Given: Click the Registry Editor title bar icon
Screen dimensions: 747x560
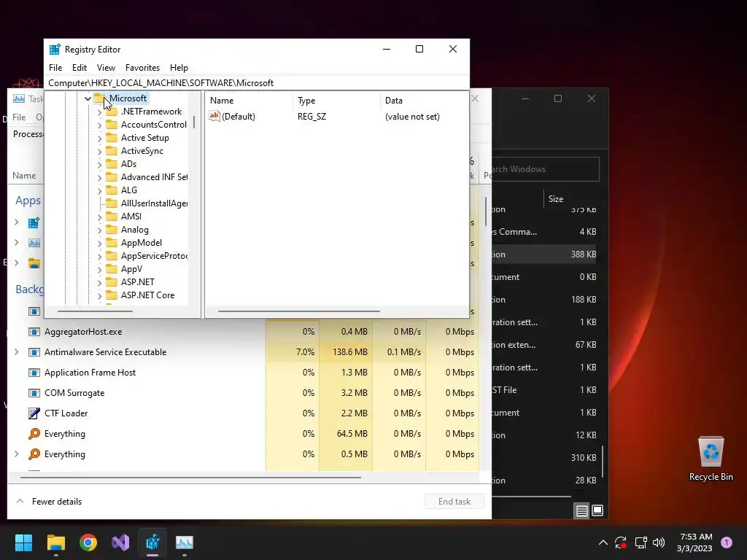Looking at the screenshot, I should (55, 50).
